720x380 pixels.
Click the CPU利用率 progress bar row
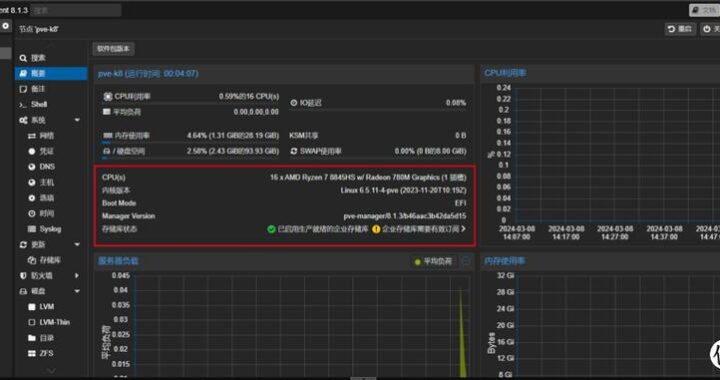pos(191,104)
